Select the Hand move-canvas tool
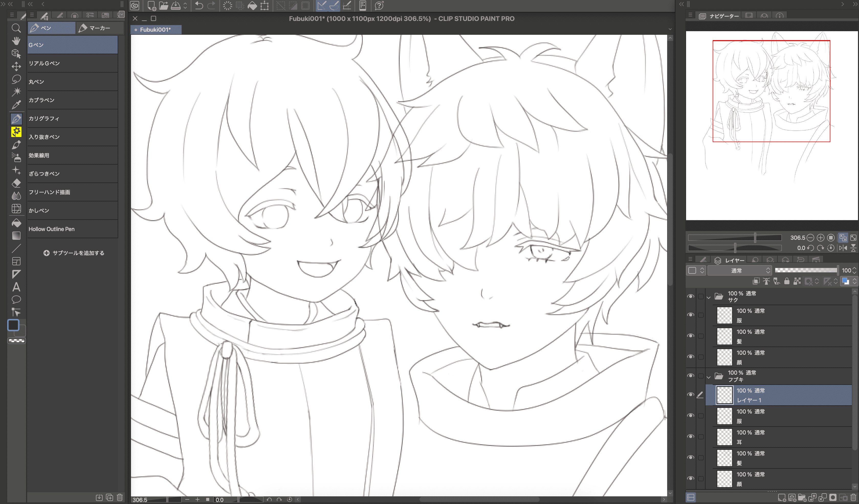The height and width of the screenshot is (504, 859). pos(16,41)
